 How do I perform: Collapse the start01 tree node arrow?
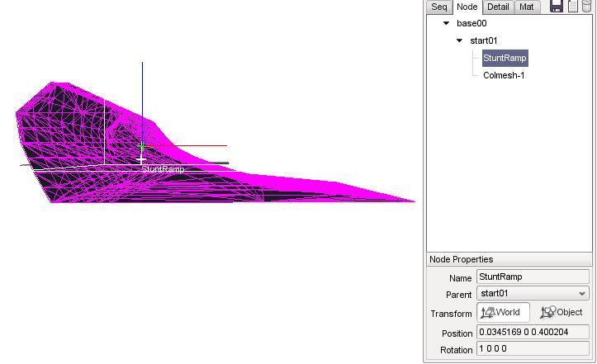(460, 40)
